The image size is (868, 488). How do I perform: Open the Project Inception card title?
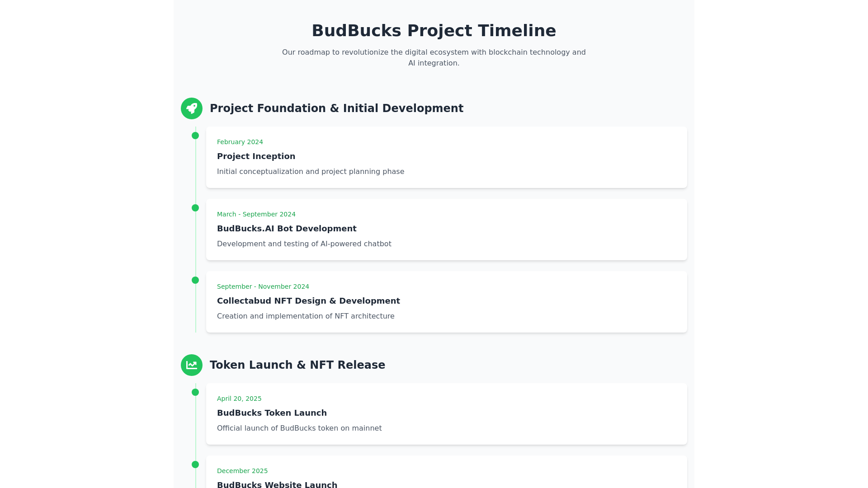tap(256, 156)
